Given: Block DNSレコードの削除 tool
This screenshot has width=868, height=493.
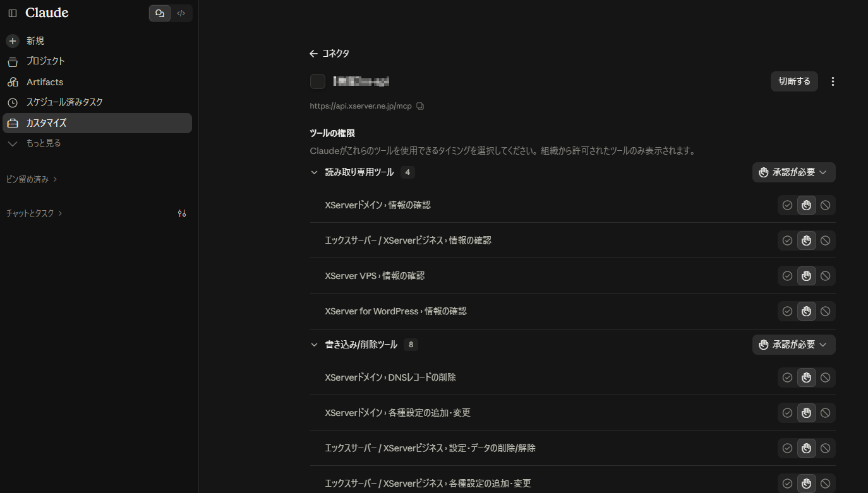Looking at the screenshot, I should tap(825, 377).
